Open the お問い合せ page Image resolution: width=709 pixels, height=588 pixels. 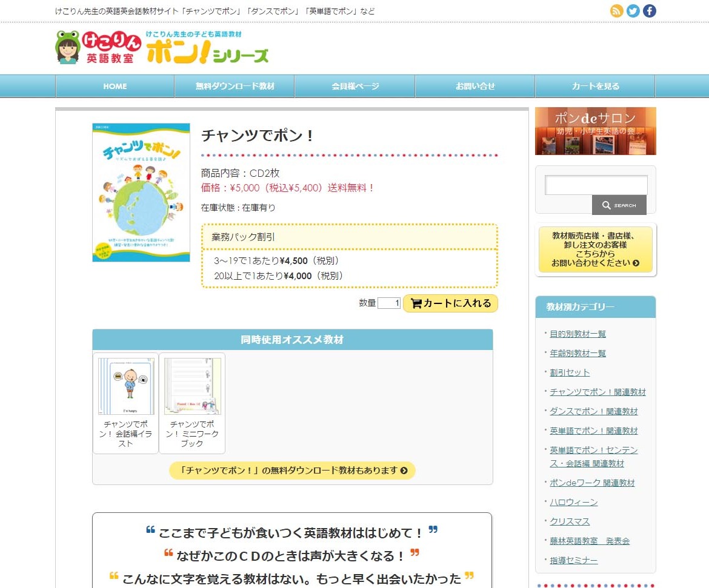pos(474,86)
